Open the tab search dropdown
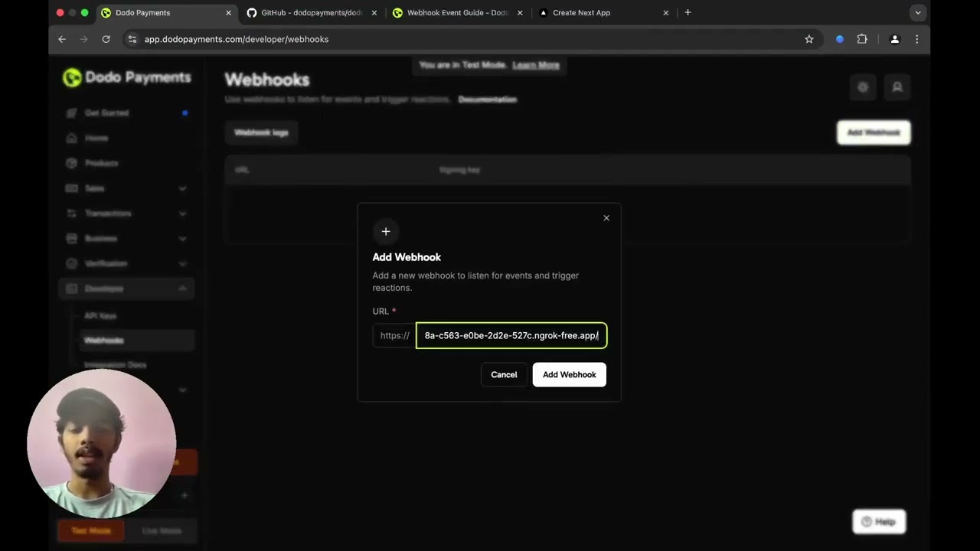 coord(918,13)
